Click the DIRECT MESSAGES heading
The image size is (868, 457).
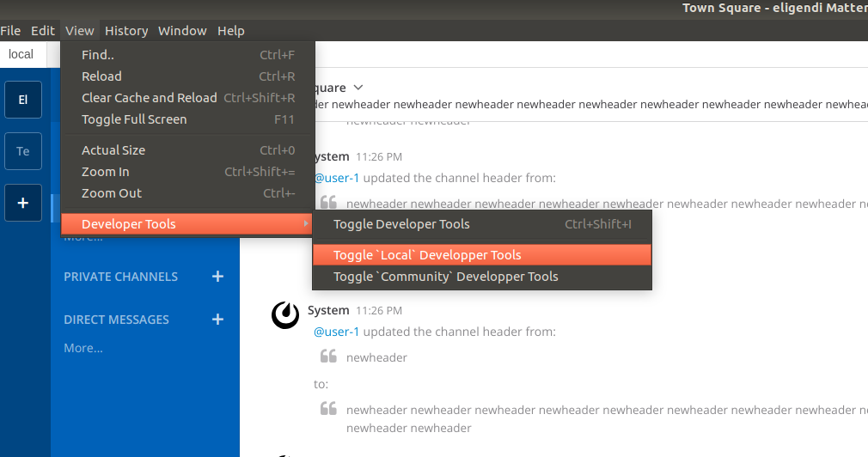(x=116, y=320)
